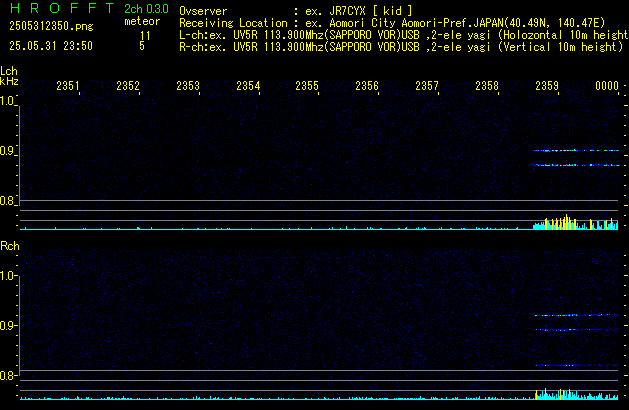The width and height of the screenshot is (629, 410).
Task: Click the Lch 0.9 kHz axis label
Action: click(7, 151)
